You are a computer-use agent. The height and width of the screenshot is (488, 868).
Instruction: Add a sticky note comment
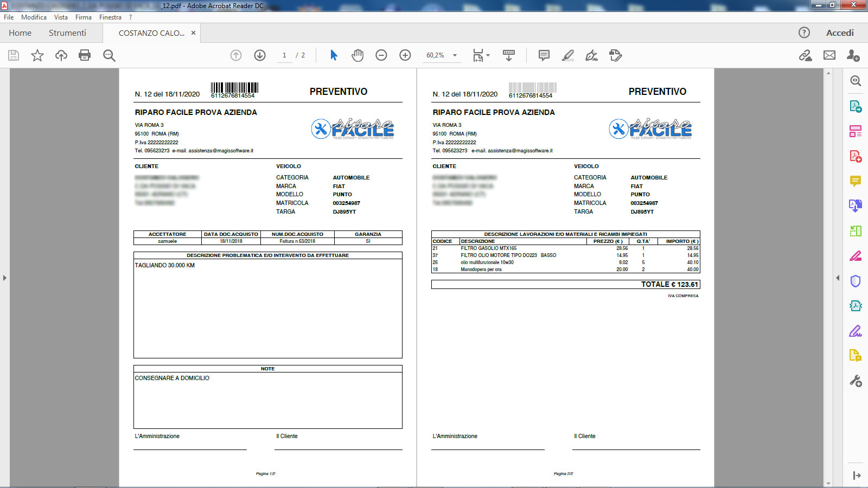(544, 55)
